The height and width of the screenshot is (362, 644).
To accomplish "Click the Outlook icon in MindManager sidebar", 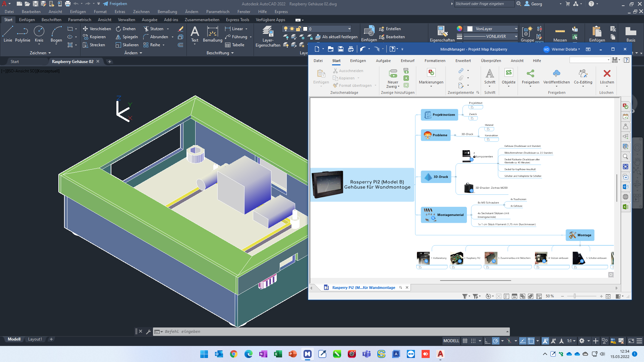I will [626, 187].
